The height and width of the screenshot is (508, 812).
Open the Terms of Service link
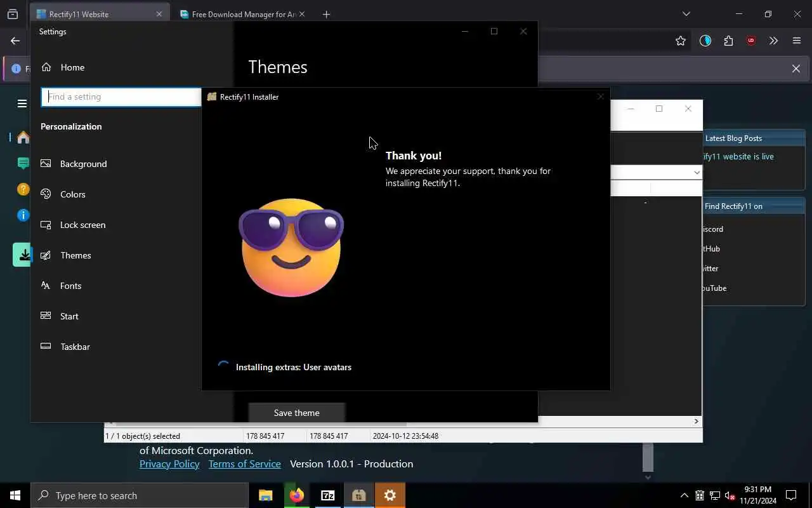tap(244, 464)
